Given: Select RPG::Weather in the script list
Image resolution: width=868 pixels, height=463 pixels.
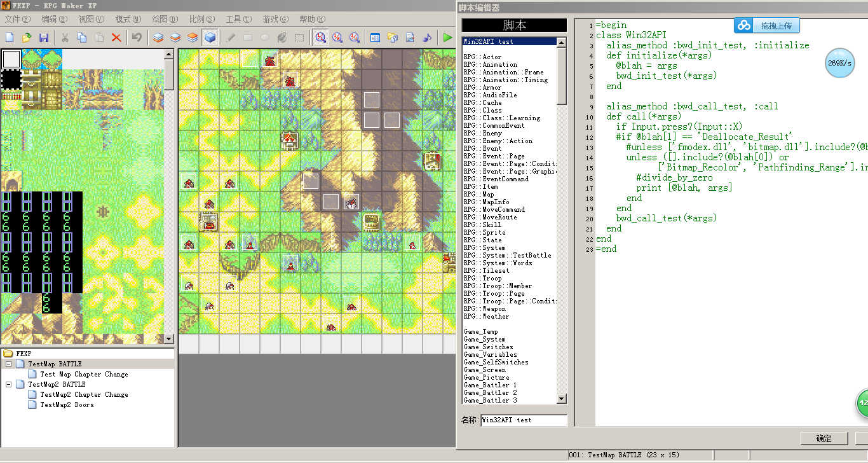Looking at the screenshot, I should click(x=486, y=317).
